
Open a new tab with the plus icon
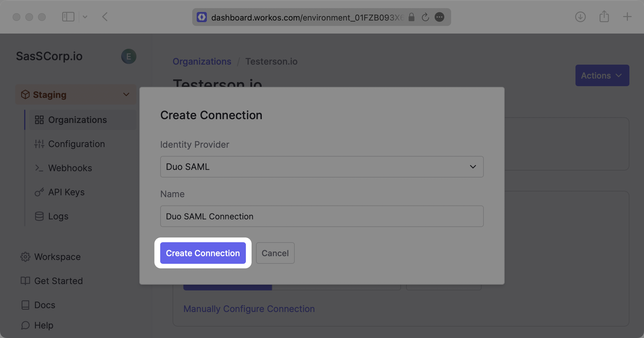click(627, 17)
